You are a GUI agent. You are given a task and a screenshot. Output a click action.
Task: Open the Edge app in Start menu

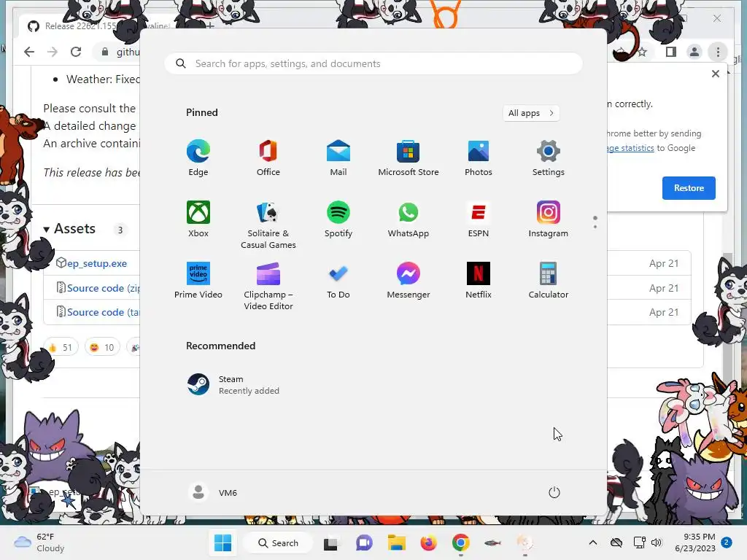198,157
